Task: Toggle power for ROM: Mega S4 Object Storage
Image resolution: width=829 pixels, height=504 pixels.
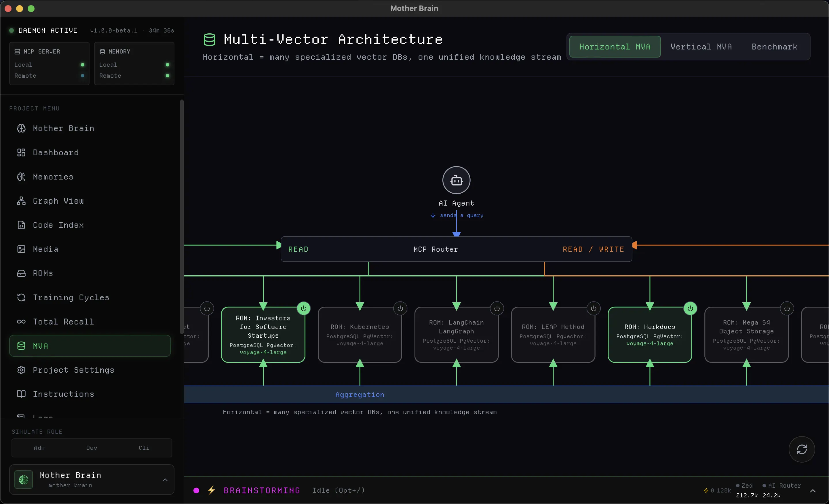Action: tap(787, 308)
